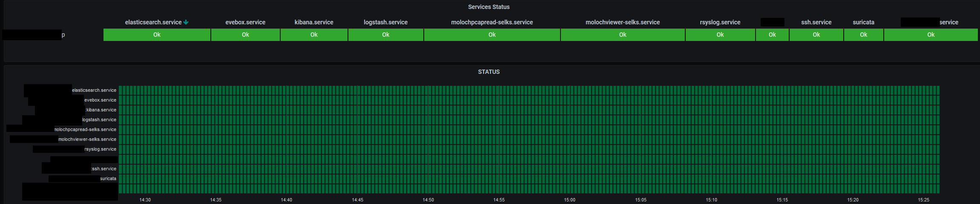Select rsyslog.service row label in STATUS chart
The height and width of the screenshot is (204, 980).
pos(100,149)
